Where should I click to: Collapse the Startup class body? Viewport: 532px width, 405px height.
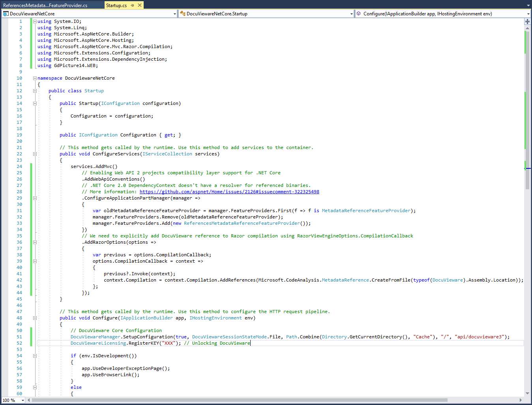pyautogui.click(x=34, y=90)
